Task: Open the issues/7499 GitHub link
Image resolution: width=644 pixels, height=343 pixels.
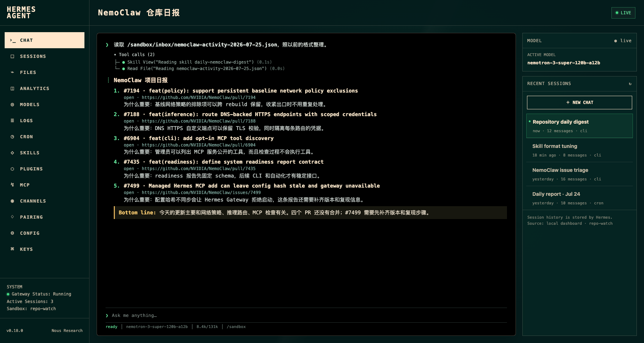Action: [x=201, y=193]
